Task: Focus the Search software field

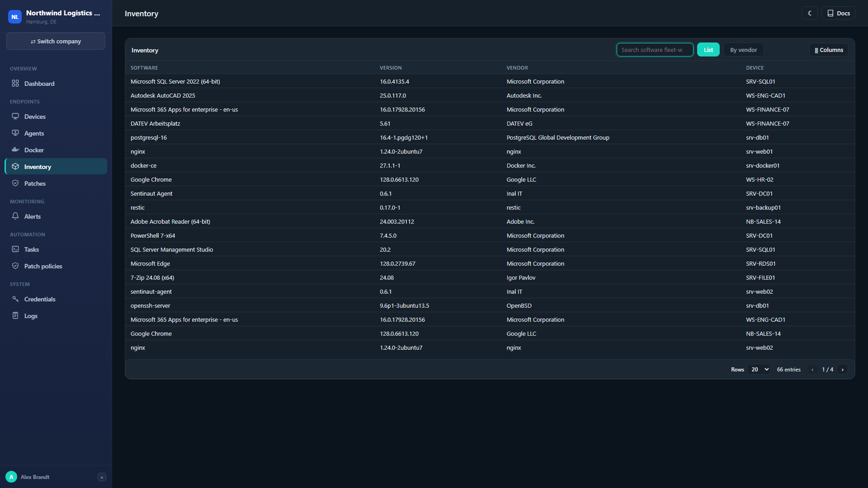Action: coord(655,50)
